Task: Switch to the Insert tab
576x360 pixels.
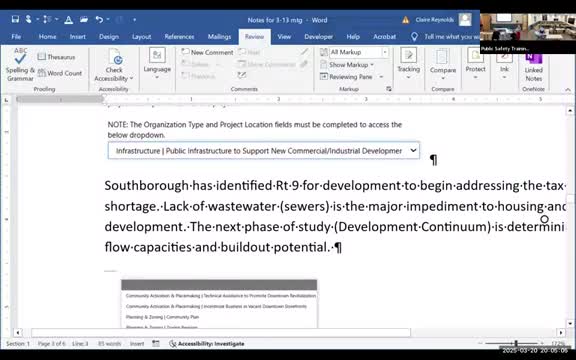Action: 78,37
